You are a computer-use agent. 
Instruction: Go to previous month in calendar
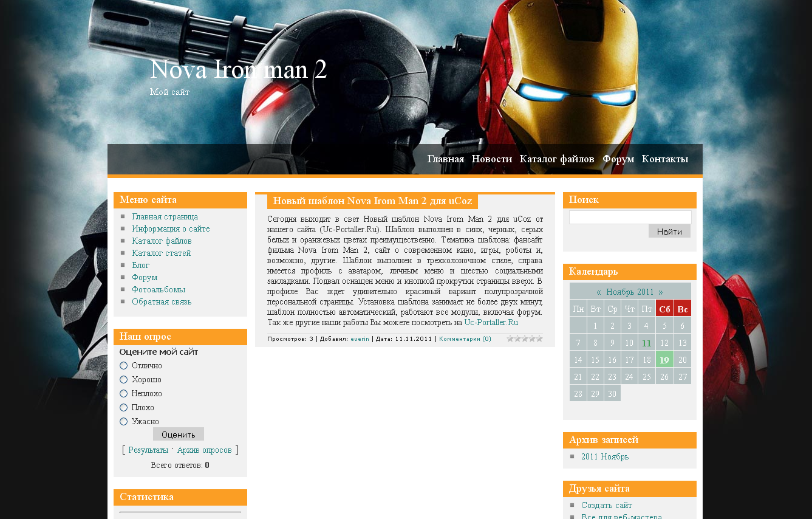pos(599,292)
